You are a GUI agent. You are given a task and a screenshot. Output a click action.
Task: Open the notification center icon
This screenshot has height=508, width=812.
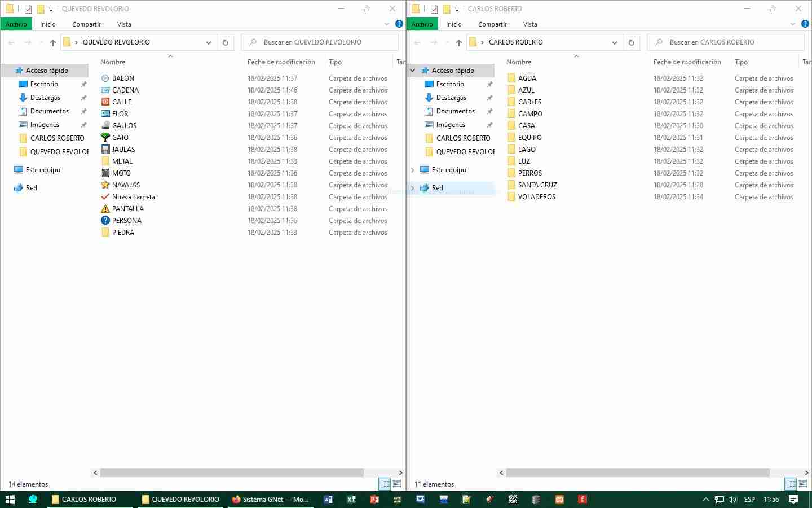coord(793,500)
